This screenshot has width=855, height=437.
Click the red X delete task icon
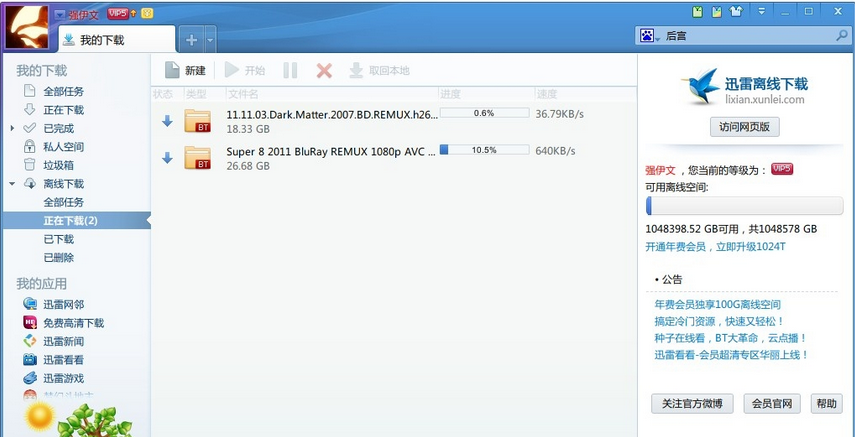pyautogui.click(x=324, y=70)
